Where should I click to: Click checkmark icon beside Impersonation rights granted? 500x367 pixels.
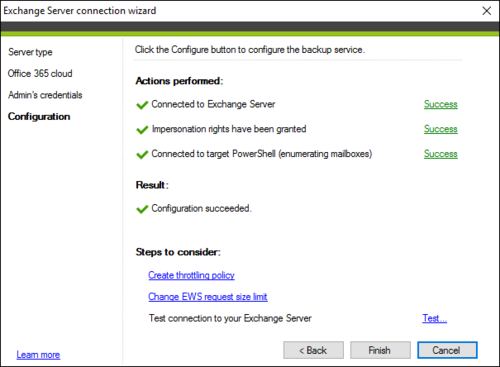pyautogui.click(x=142, y=130)
